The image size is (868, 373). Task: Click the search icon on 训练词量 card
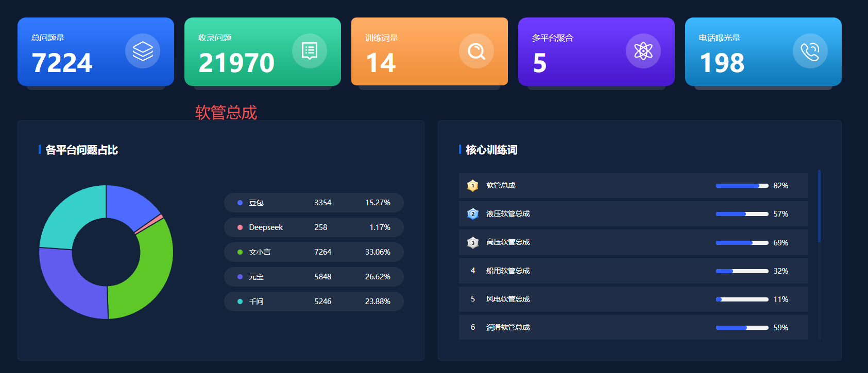click(x=476, y=51)
